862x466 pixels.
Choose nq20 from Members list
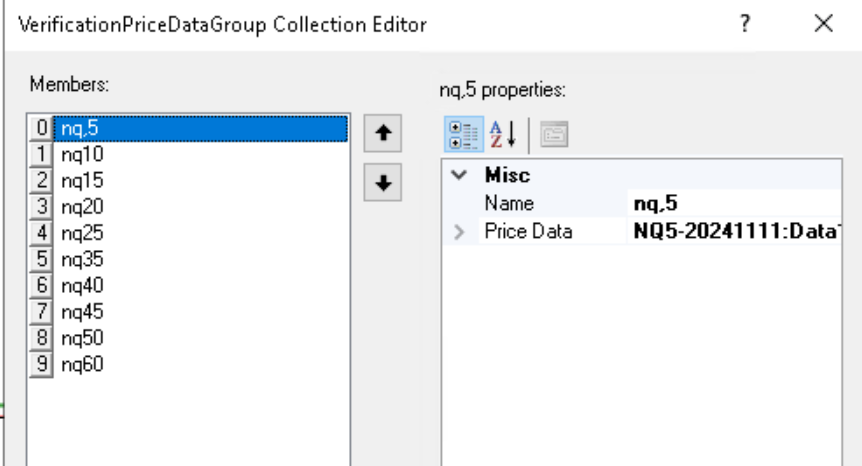pos(82,207)
